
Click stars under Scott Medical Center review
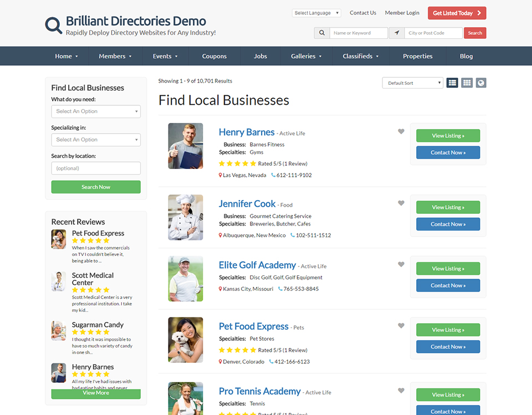point(90,290)
